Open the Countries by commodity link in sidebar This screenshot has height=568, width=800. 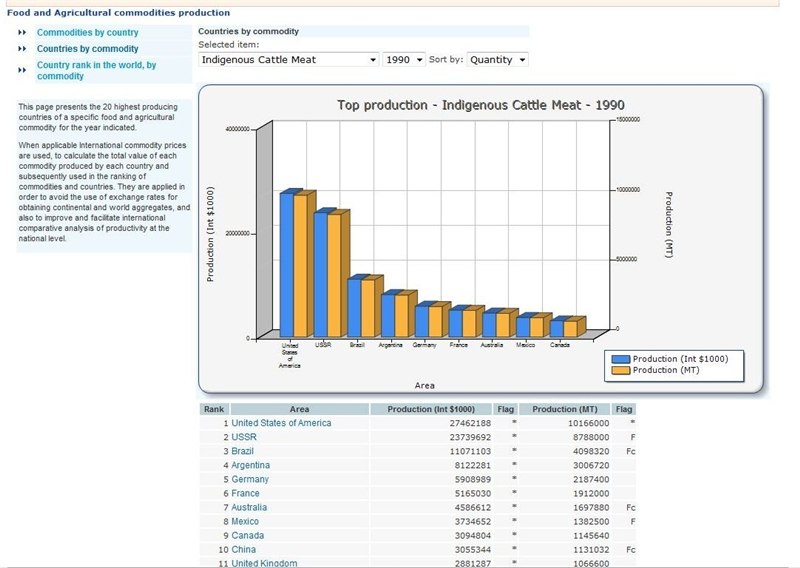[87, 49]
